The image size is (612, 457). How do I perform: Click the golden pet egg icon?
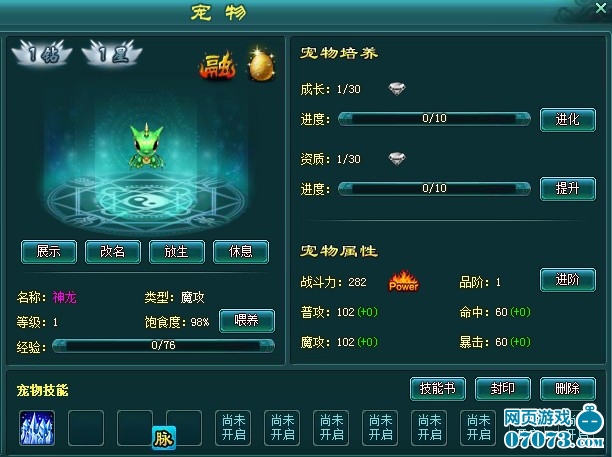pyautogui.click(x=261, y=64)
